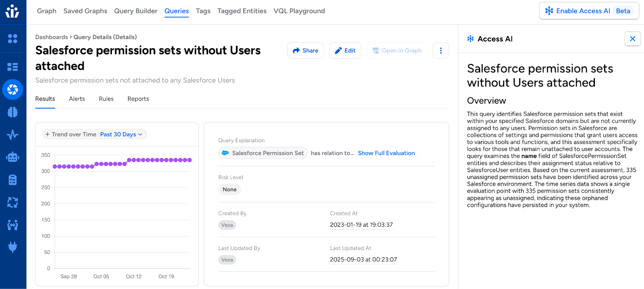The height and width of the screenshot is (289, 644).
Task: Open the circular arrows lifecycle sidebar icon
Action: (12, 202)
